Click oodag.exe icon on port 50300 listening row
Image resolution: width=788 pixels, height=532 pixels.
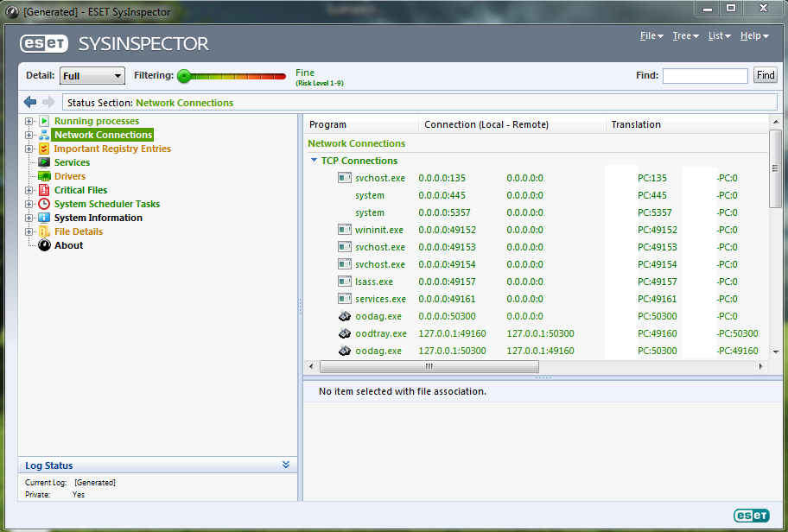coord(344,316)
